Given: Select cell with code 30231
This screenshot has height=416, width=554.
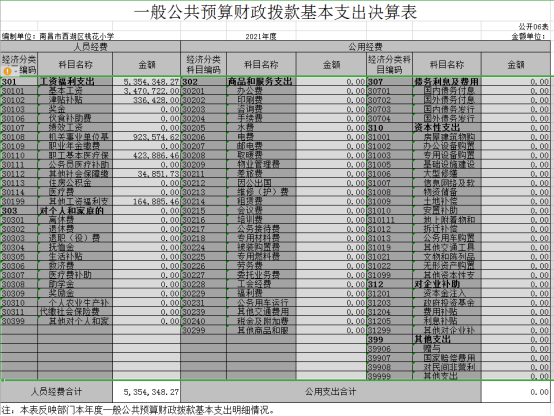Looking at the screenshot, I should pos(203,303).
